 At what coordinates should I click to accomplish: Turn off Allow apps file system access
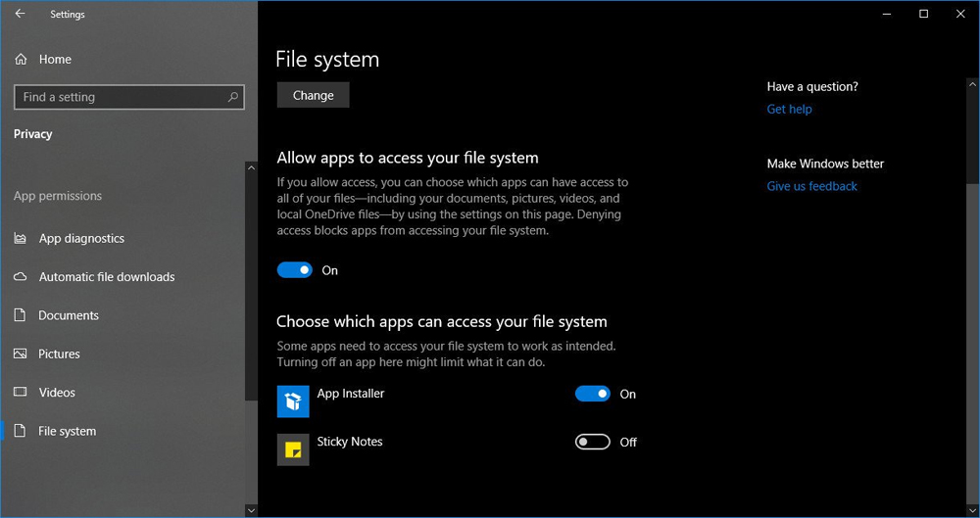[x=295, y=270]
